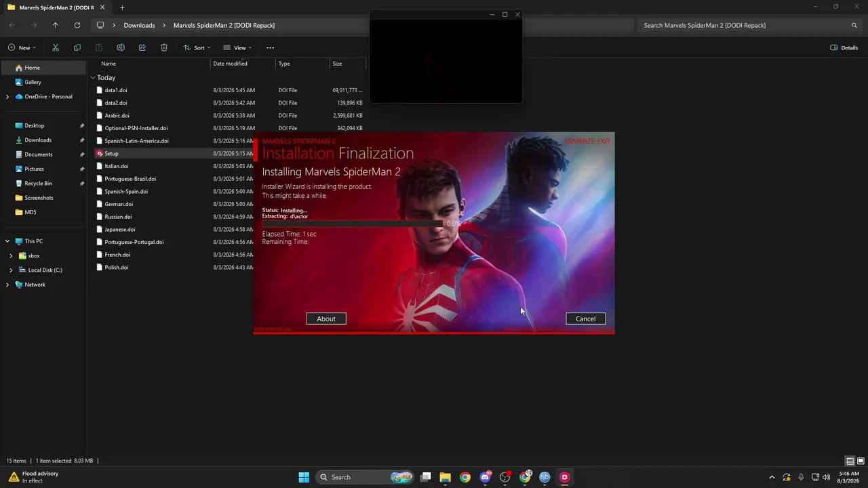Switch to details list view in status bar

[850, 461]
